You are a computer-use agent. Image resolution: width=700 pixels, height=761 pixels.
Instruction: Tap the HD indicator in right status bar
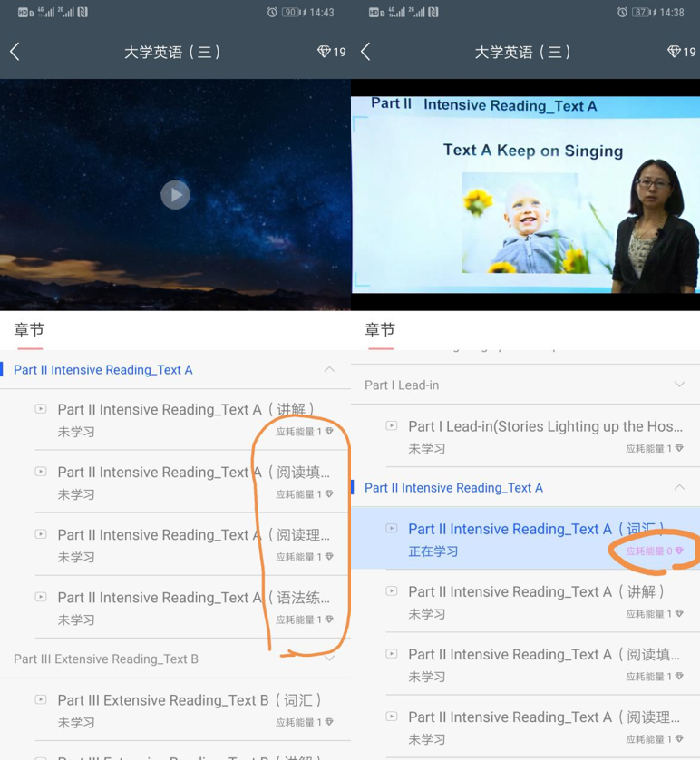pyautogui.click(x=374, y=13)
